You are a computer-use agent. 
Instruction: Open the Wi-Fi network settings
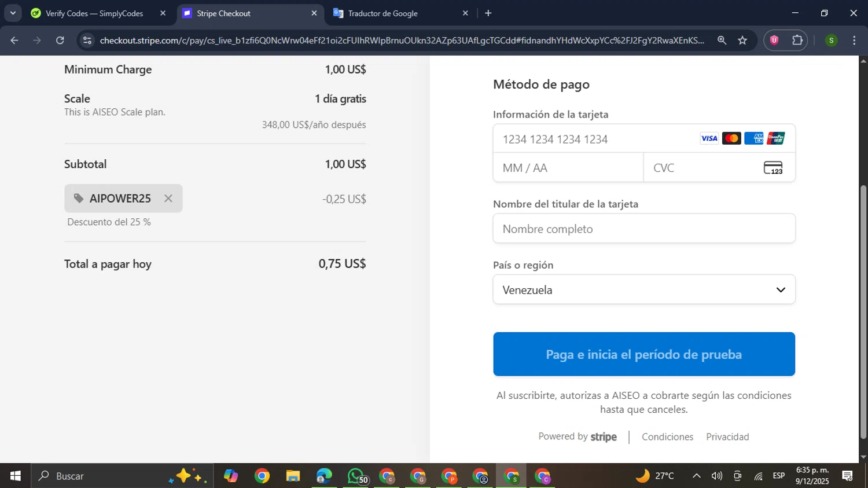[758, 476]
